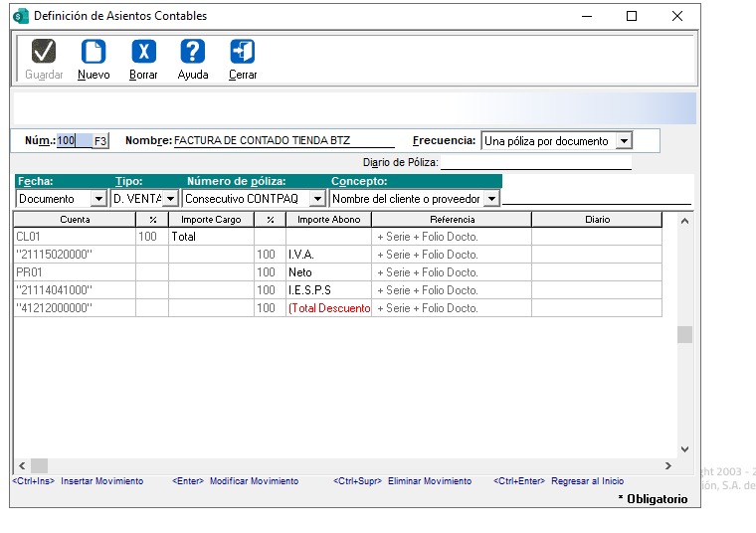Click the Cuenta column header
The width and height of the screenshot is (756, 533).
(x=75, y=219)
